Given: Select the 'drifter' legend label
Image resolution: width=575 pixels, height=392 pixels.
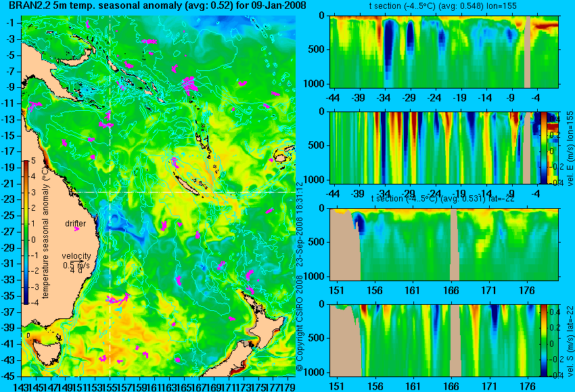Looking at the screenshot, I should [x=76, y=224].
